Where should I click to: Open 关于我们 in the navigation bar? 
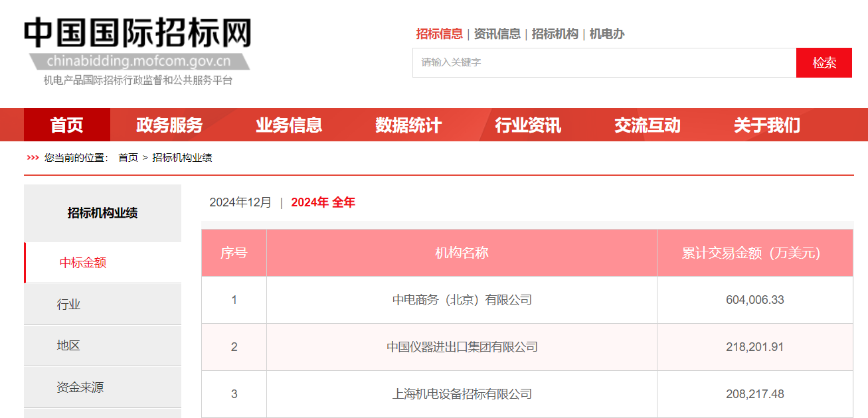(x=767, y=125)
